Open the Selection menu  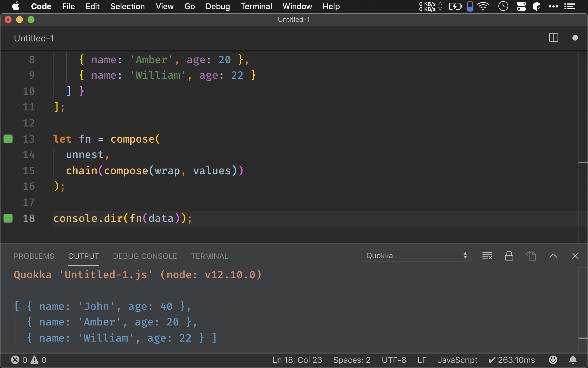pos(127,6)
